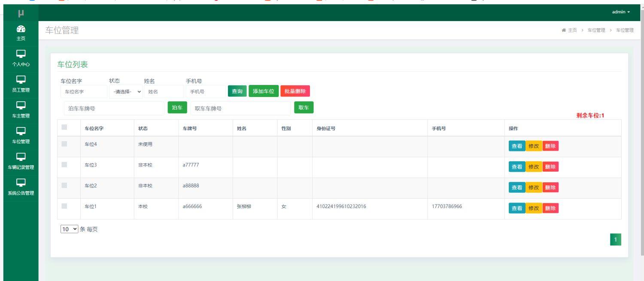Click the 批量删除 button

tap(295, 91)
